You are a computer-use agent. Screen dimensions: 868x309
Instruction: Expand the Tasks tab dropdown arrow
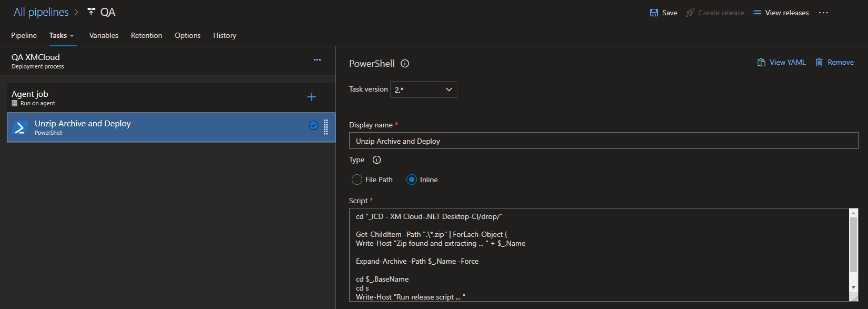[x=72, y=36]
